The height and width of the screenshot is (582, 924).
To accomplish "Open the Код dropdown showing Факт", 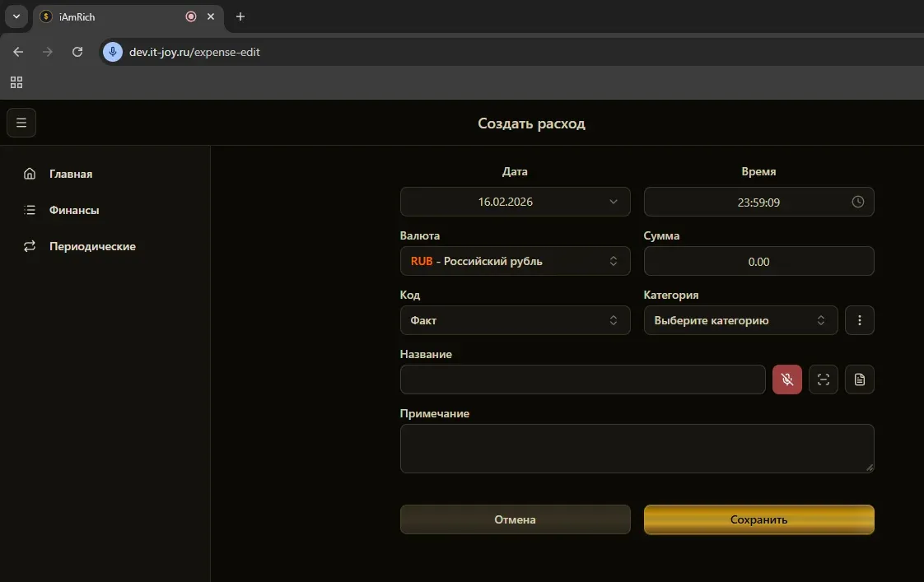I will point(515,320).
